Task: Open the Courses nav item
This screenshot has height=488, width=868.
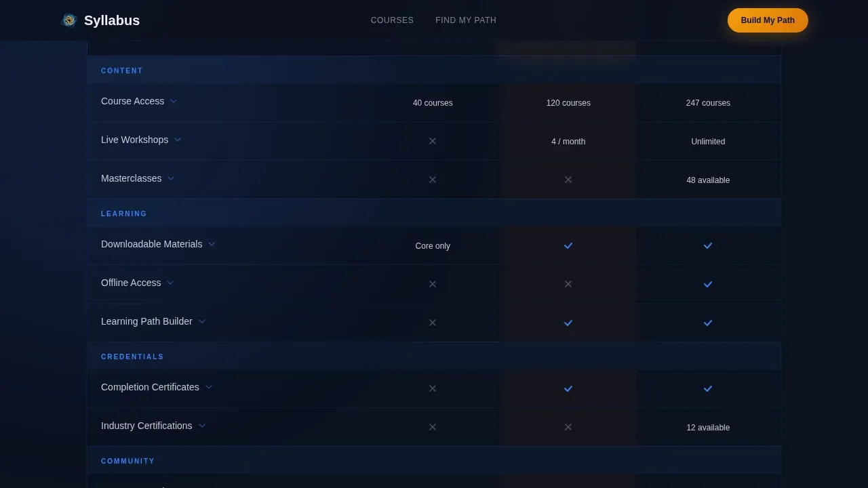Action: 392,20
